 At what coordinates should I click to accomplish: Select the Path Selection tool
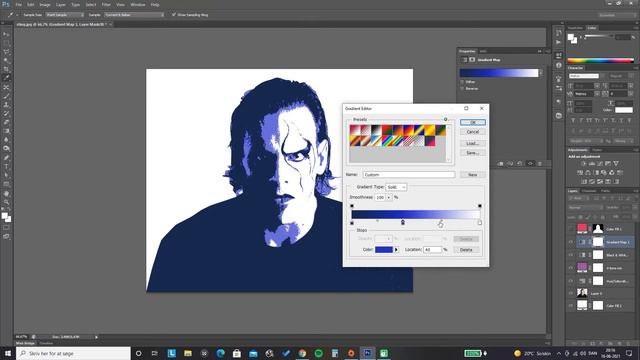[x=6, y=175]
